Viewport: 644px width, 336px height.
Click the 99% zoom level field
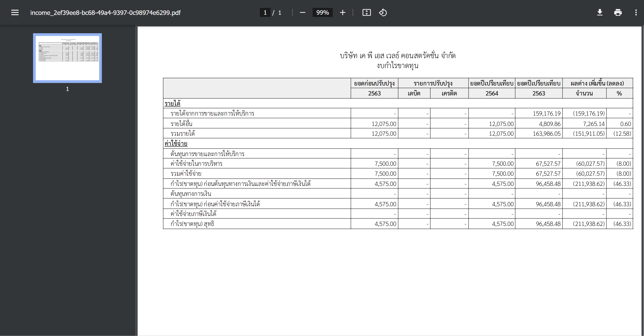click(322, 12)
